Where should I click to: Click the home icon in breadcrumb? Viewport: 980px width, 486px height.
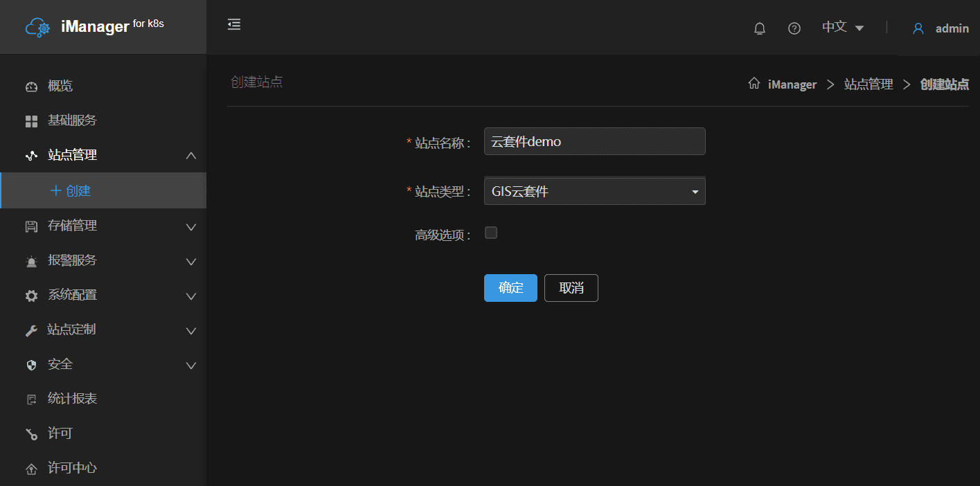pyautogui.click(x=754, y=84)
